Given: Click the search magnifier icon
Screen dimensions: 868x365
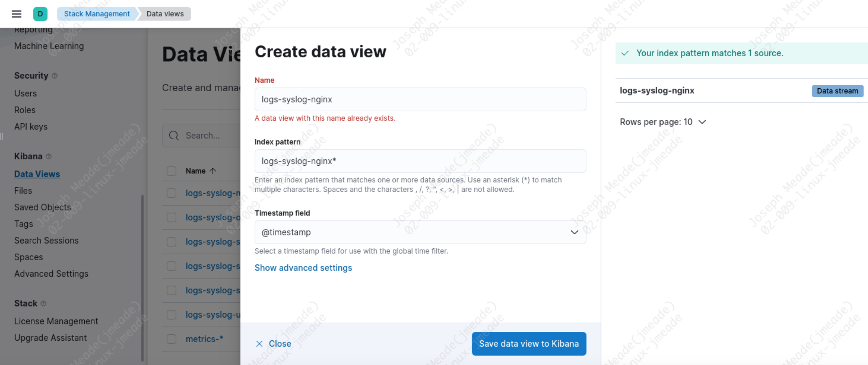Looking at the screenshot, I should tap(174, 135).
